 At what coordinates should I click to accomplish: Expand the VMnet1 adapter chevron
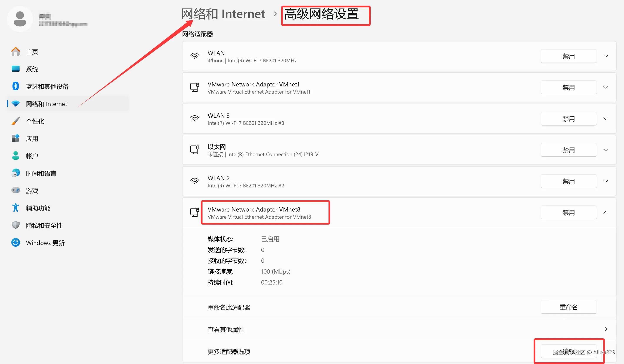[606, 87]
